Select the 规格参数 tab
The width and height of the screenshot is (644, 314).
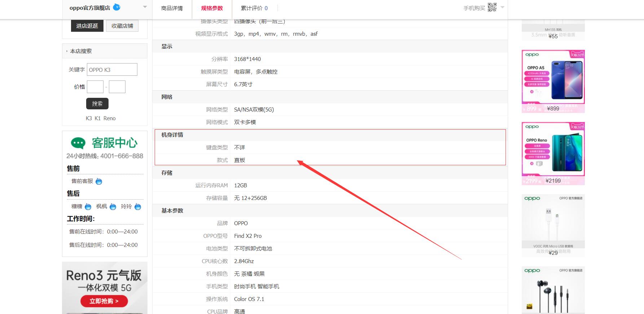212,8
